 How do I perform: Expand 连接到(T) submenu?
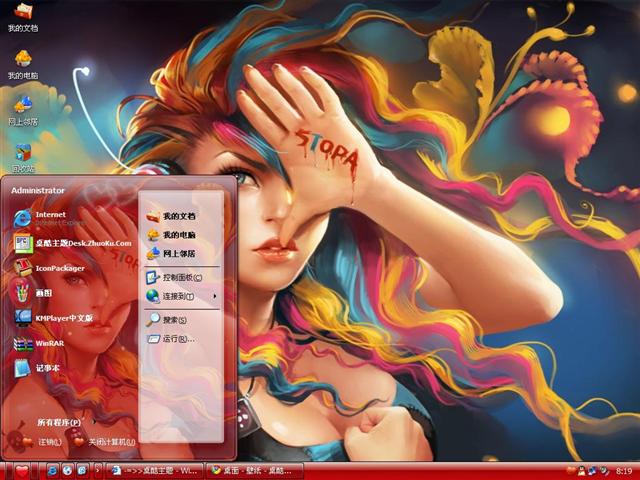tap(182, 296)
